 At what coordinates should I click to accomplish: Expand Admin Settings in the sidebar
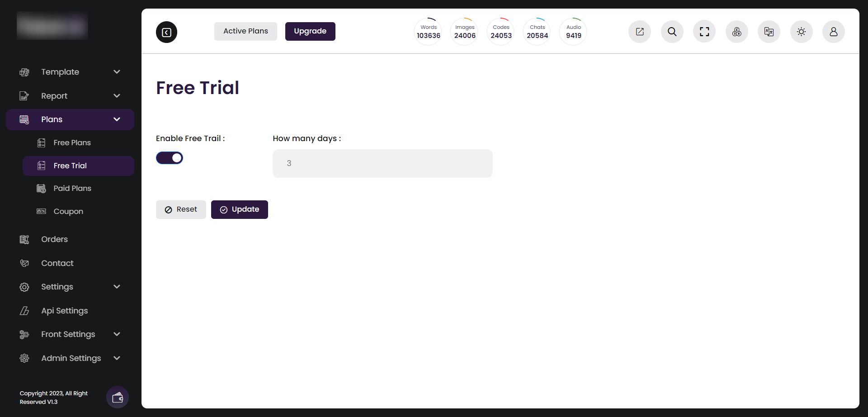(x=70, y=358)
